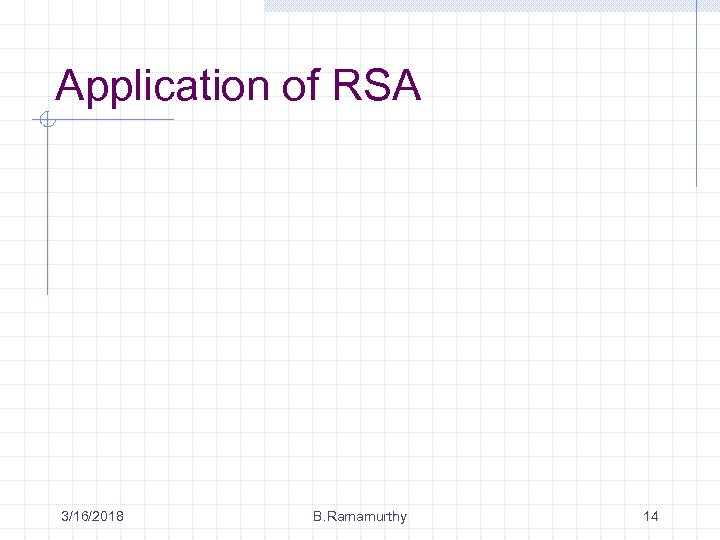Click the date '3/16/2018' in the footer
This screenshot has height=540, width=720.
[x=92, y=516]
